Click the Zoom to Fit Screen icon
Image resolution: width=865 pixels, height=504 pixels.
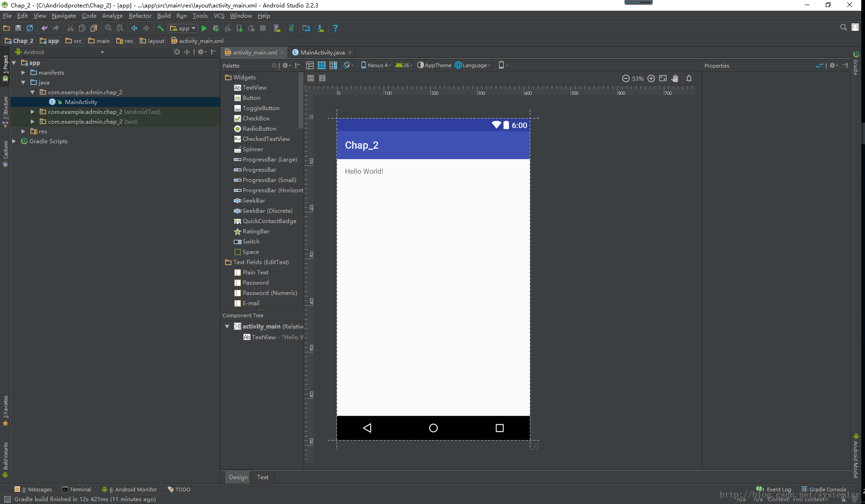point(663,78)
